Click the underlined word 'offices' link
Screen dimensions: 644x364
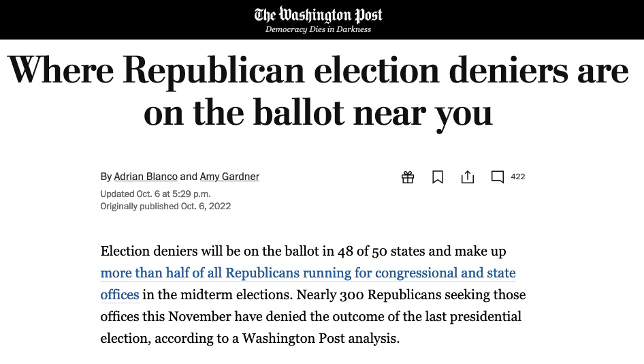120,294
